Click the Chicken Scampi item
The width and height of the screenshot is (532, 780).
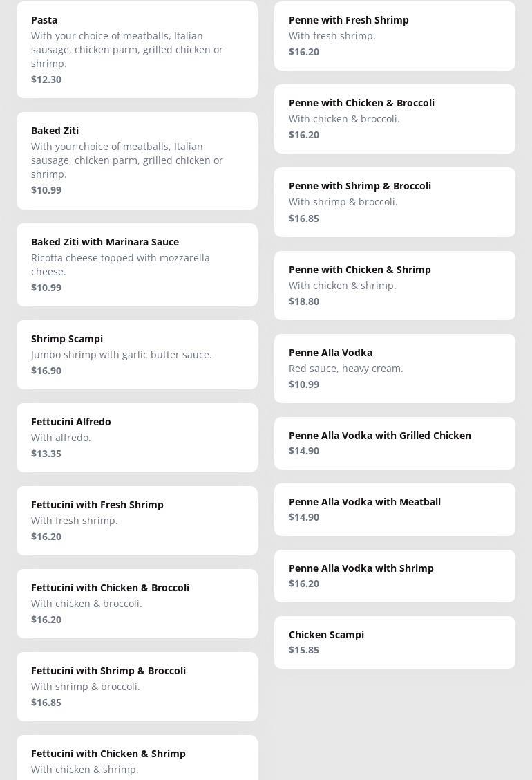(x=395, y=642)
